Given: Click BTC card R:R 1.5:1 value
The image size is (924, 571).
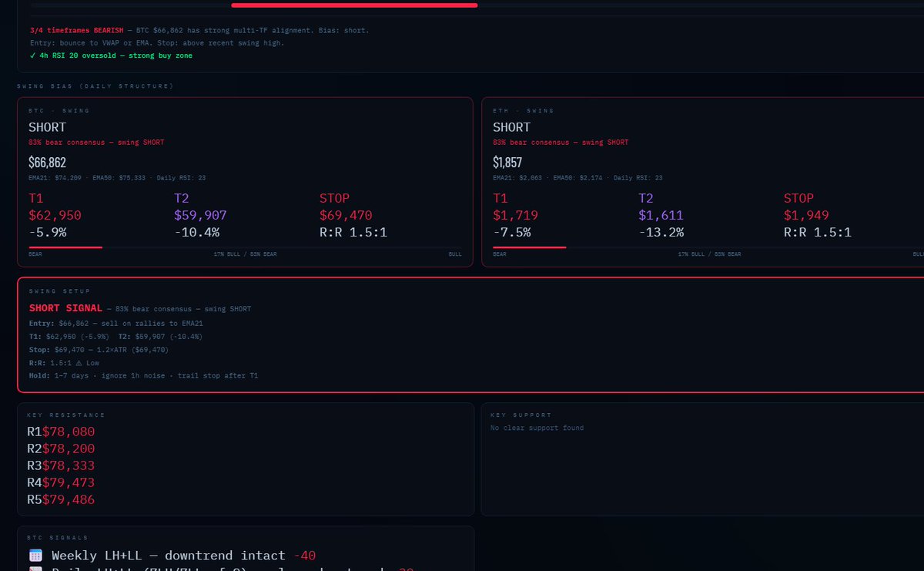Looking at the screenshot, I should (353, 232).
